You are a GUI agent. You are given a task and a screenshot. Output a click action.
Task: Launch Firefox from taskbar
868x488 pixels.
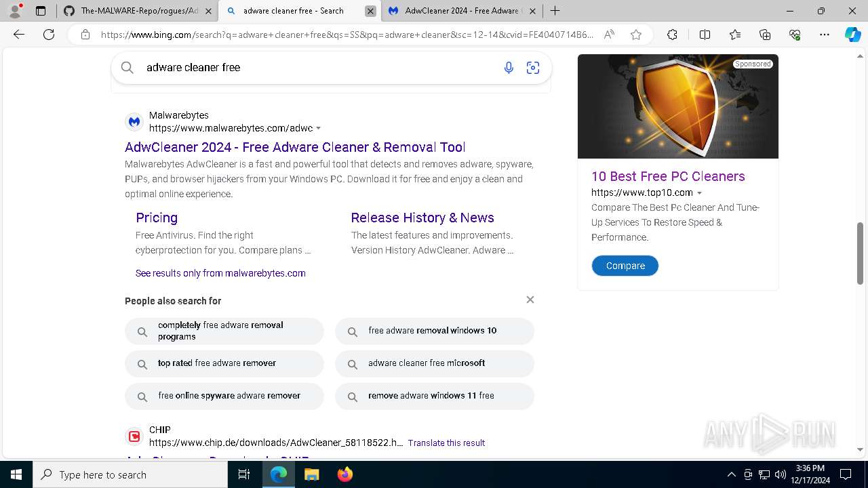pos(345,474)
